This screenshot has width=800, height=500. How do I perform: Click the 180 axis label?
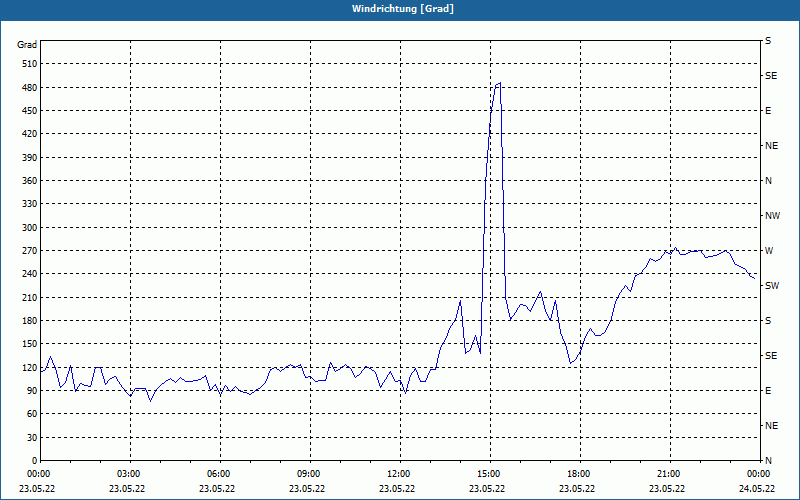pos(30,321)
